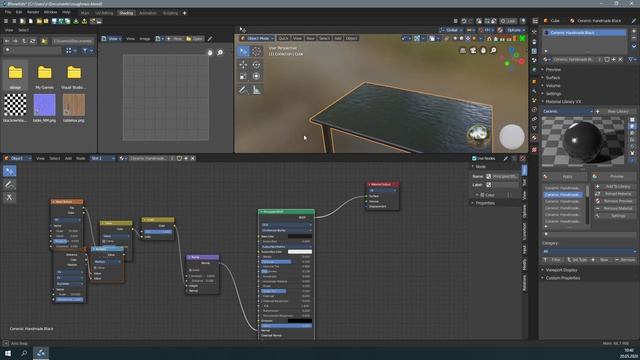Click Base Color swatch on Principled BSDF
The height and width of the screenshot is (360, 640).
pos(300,236)
